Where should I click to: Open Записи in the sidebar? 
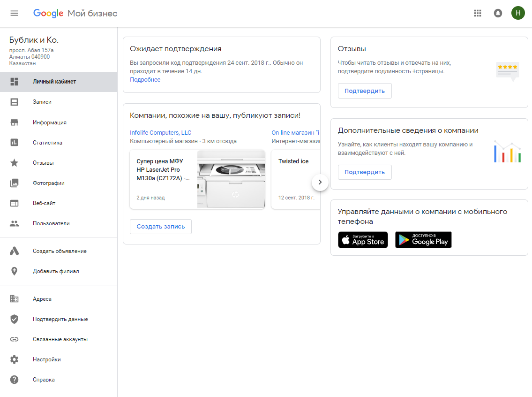point(42,102)
